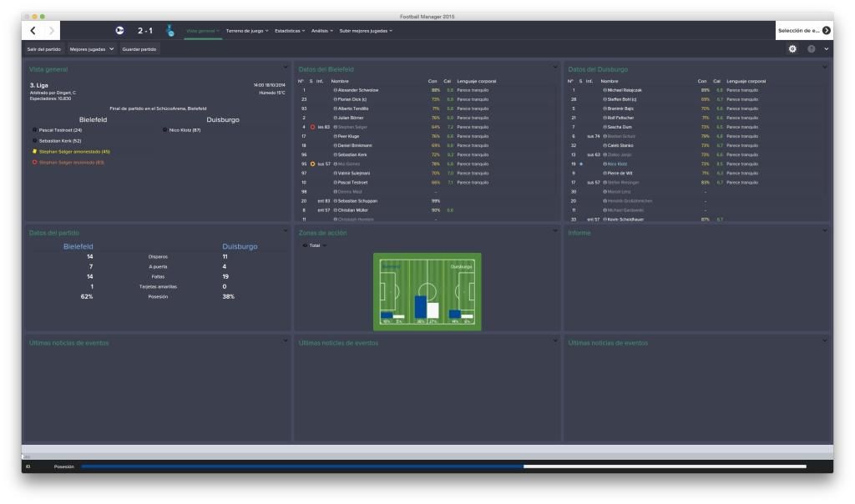Click info icon beside Alexander Schwolow
855x504 pixels.
pos(336,90)
